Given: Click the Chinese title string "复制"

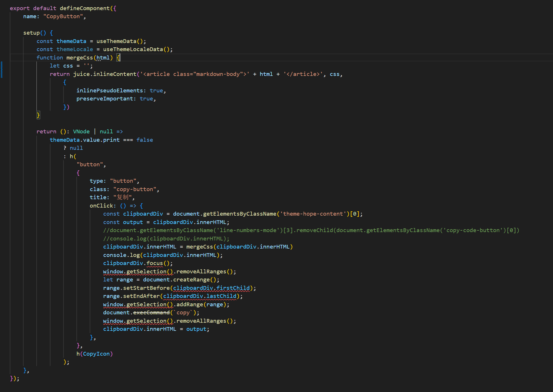Looking at the screenshot, I should [122, 197].
